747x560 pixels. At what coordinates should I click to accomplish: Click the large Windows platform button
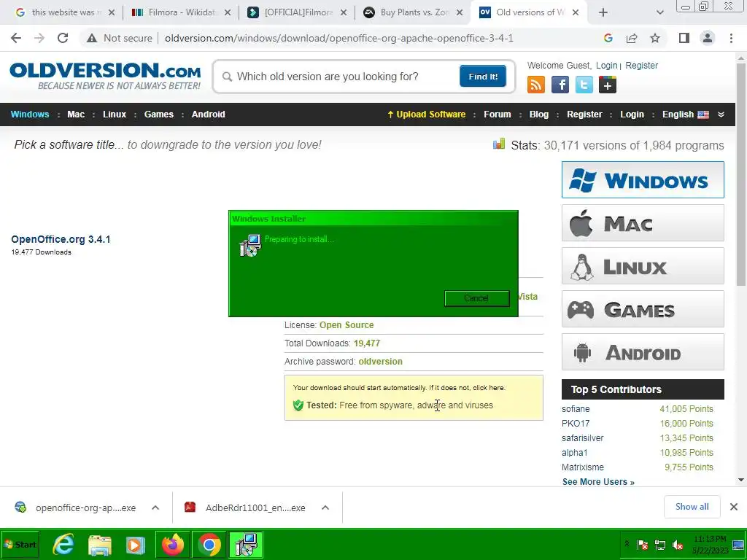643,179
